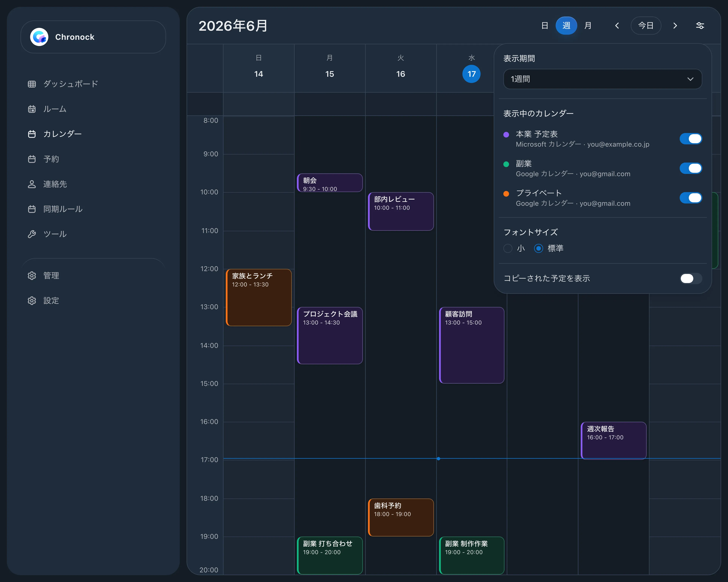728x582 pixels.
Task: Open the ダッシュボード sidebar icon
Action: 32,84
